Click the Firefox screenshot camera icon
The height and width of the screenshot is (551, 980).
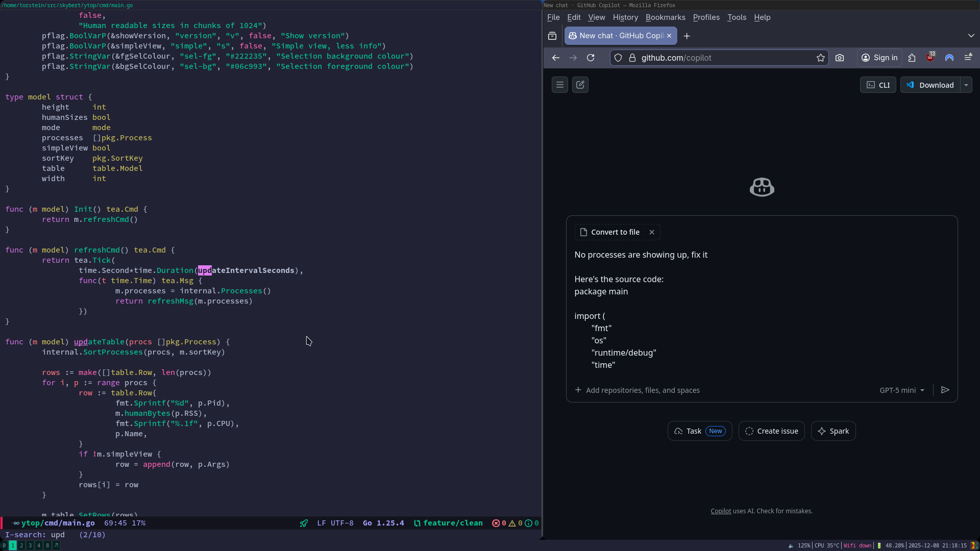(840, 58)
